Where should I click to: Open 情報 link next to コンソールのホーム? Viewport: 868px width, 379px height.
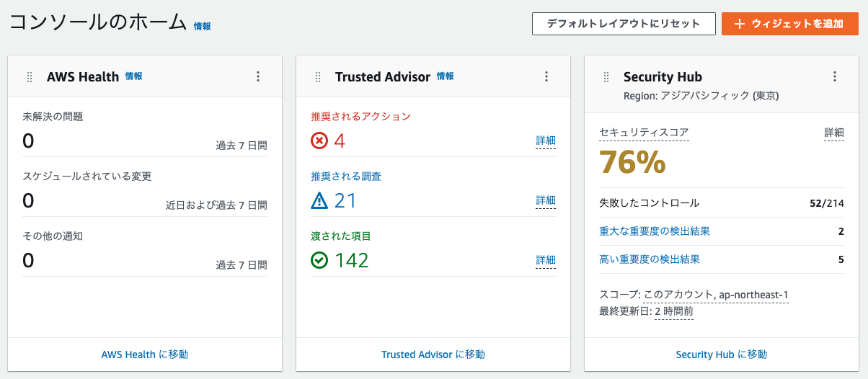click(202, 26)
